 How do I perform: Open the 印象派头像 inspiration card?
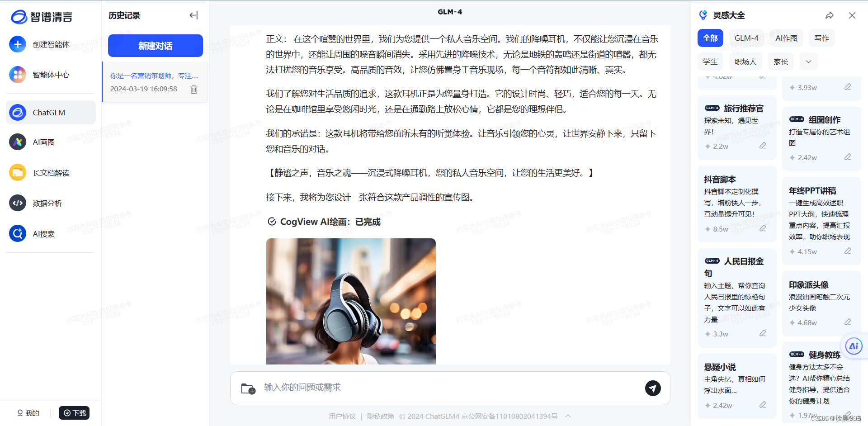[821, 303]
